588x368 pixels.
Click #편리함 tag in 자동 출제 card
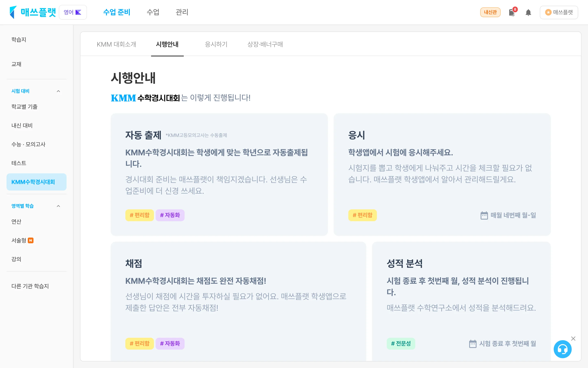click(139, 215)
